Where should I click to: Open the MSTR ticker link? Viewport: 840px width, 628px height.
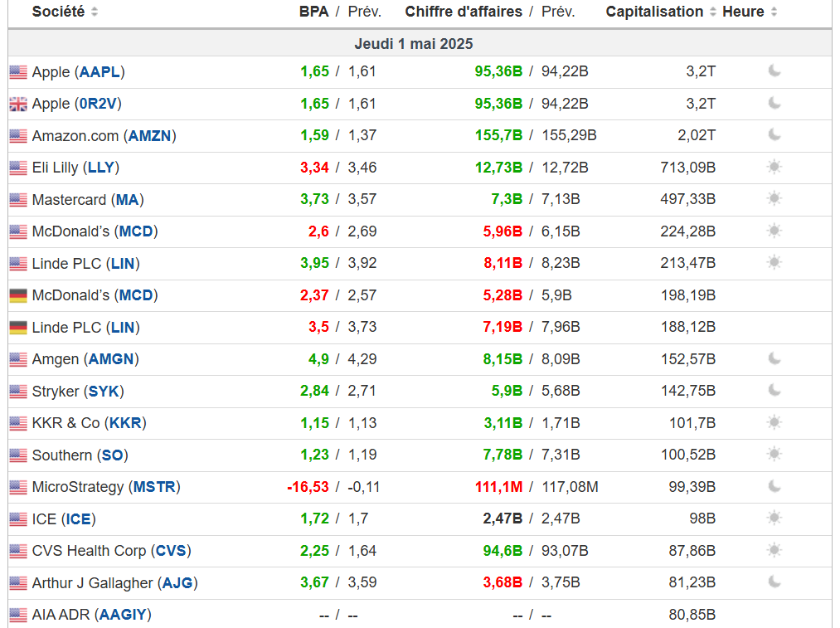tap(155, 487)
